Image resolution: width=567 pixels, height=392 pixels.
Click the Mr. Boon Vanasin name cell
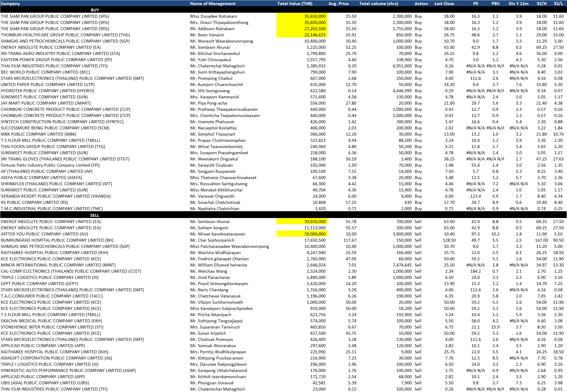(207, 35)
